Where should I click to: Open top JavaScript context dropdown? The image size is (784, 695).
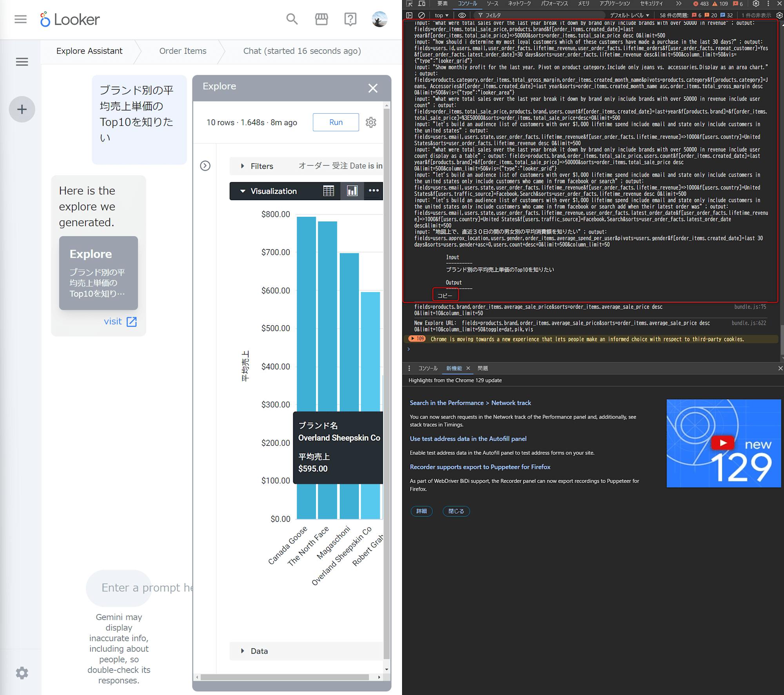click(441, 15)
